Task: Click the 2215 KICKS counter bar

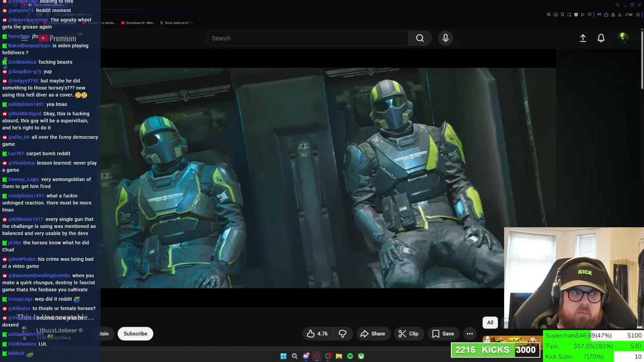Action: pos(496,350)
